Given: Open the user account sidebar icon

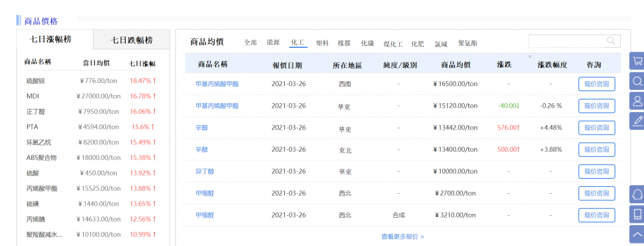Looking at the screenshot, I should [637, 101].
